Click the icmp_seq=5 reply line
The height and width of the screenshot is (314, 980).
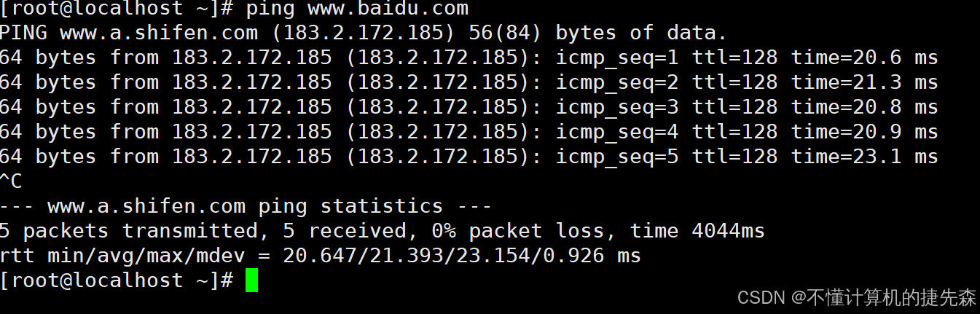pyautogui.click(x=469, y=157)
